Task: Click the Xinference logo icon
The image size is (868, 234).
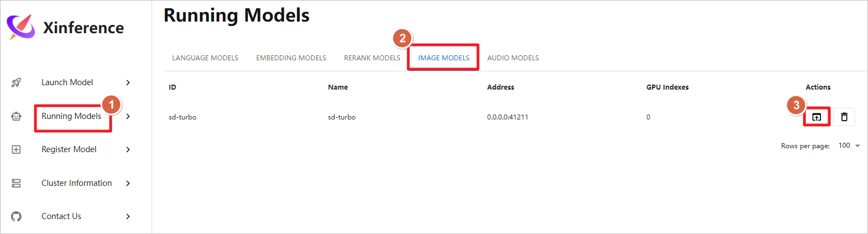Action: 20,27
